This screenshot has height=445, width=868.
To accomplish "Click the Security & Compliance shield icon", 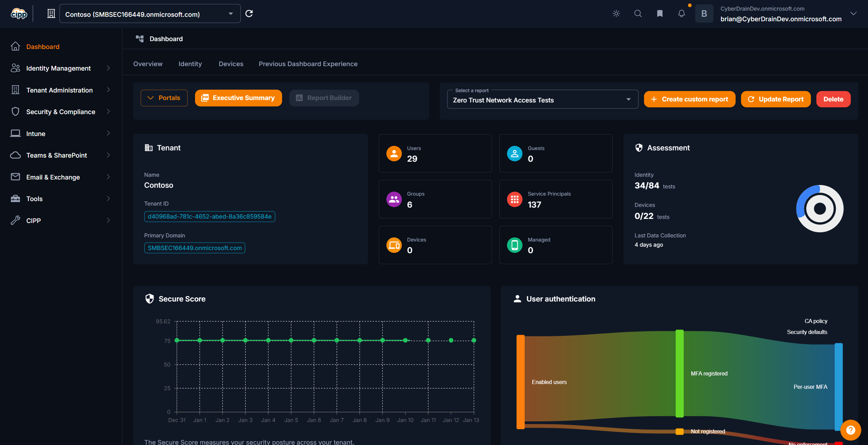I will (15, 112).
